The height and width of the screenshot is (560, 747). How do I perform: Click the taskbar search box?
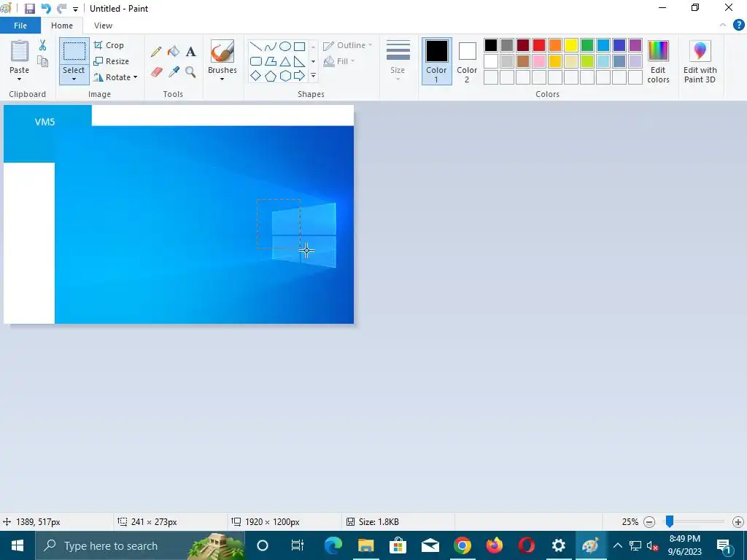(x=140, y=545)
